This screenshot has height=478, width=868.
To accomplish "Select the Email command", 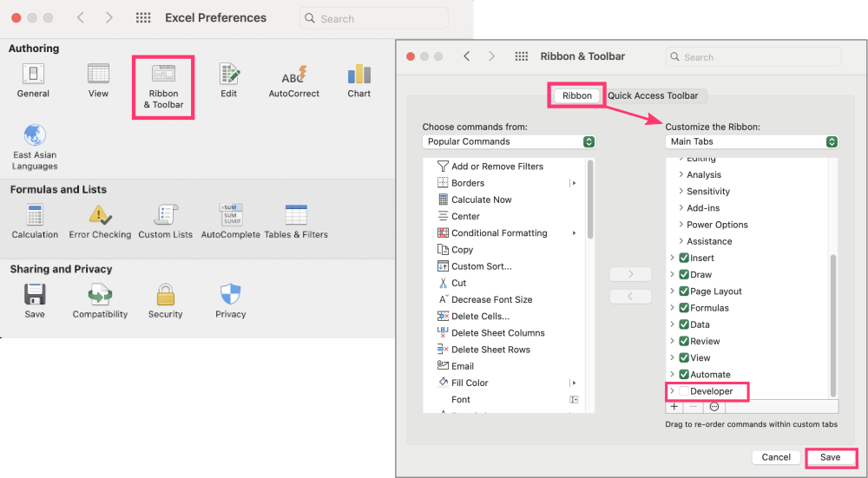I will click(455, 366).
